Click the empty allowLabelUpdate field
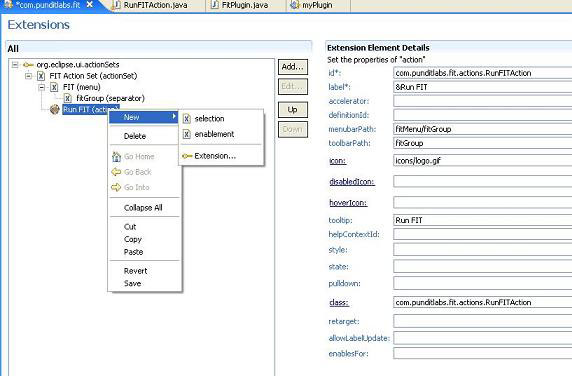This screenshot has height=376, width=572. (x=482, y=338)
